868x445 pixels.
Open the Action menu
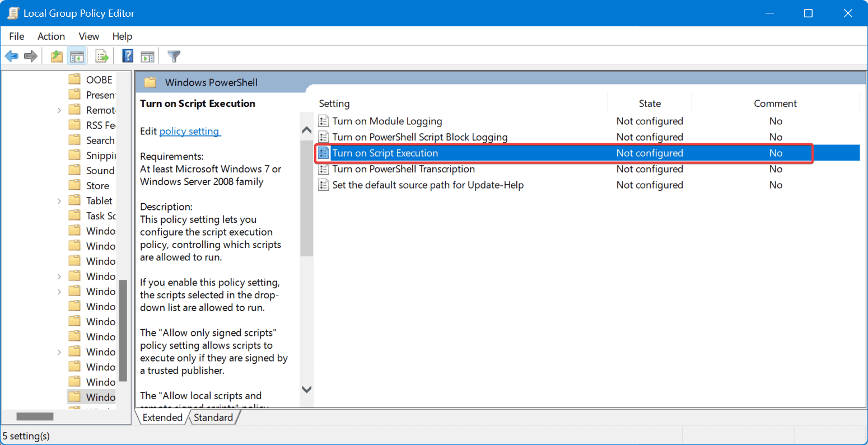[x=51, y=36]
